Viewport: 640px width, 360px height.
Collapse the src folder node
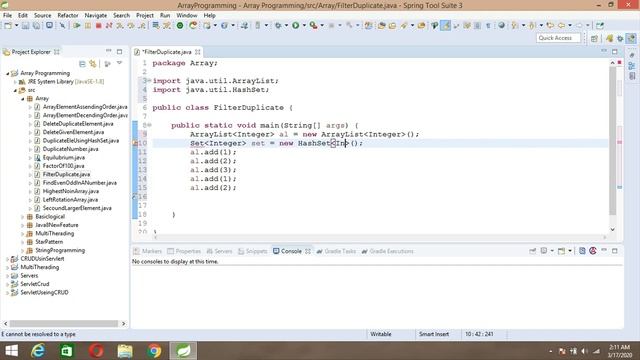pyautogui.click(x=15, y=90)
